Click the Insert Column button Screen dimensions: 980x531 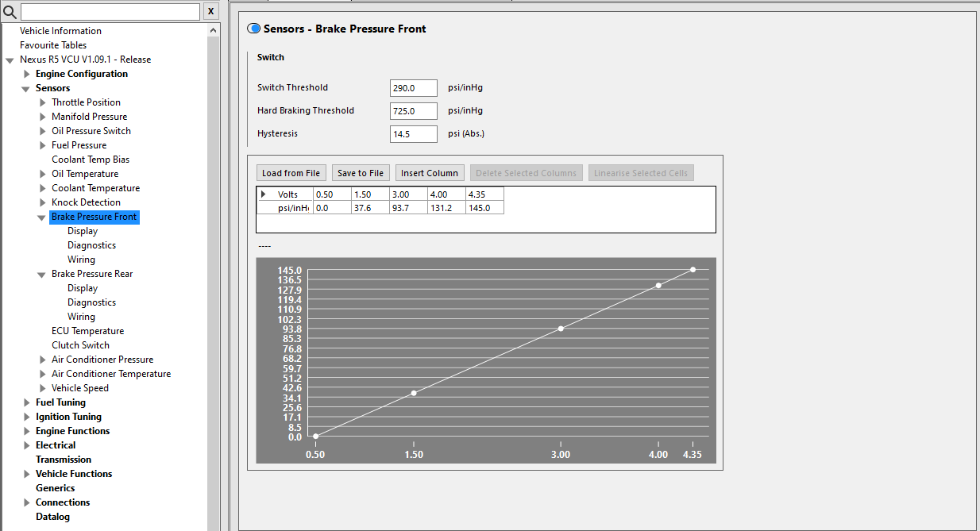429,173
